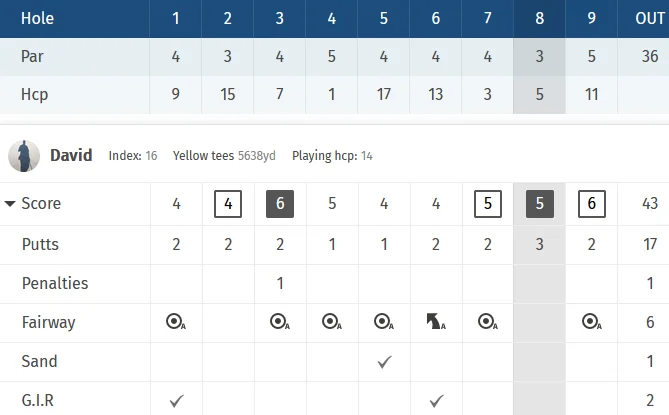Click the boxed bogey score 4 on hole 2
Viewport: 669px width, 415px height.
[x=228, y=204]
